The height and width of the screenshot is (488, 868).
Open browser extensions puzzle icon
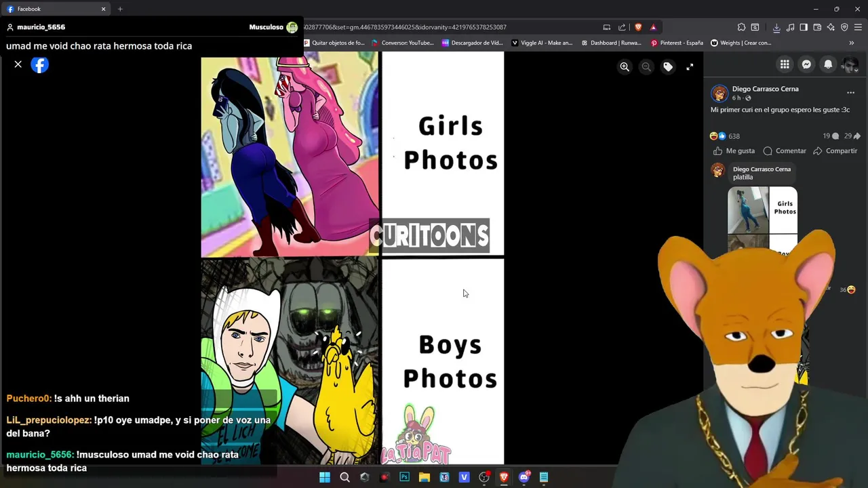(x=741, y=27)
